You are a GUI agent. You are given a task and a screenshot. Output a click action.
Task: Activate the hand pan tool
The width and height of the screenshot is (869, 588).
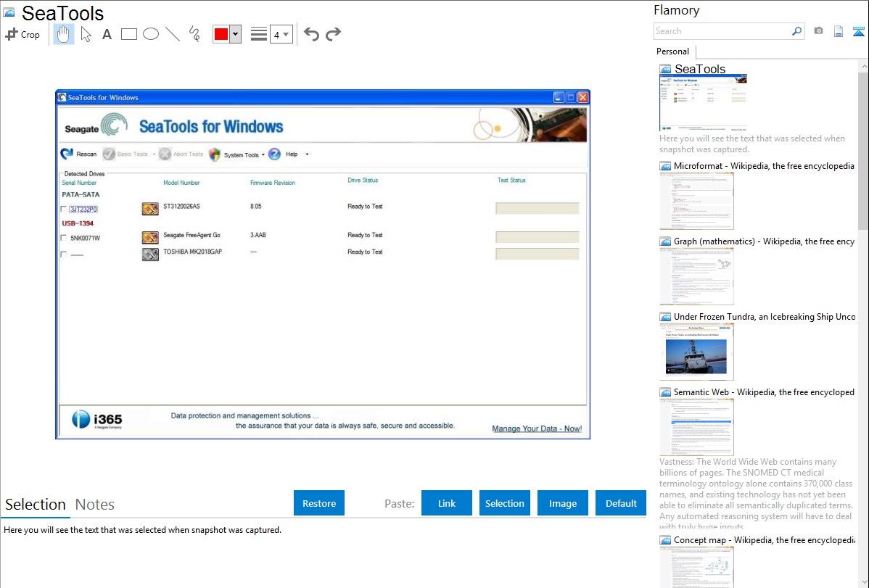coord(63,34)
